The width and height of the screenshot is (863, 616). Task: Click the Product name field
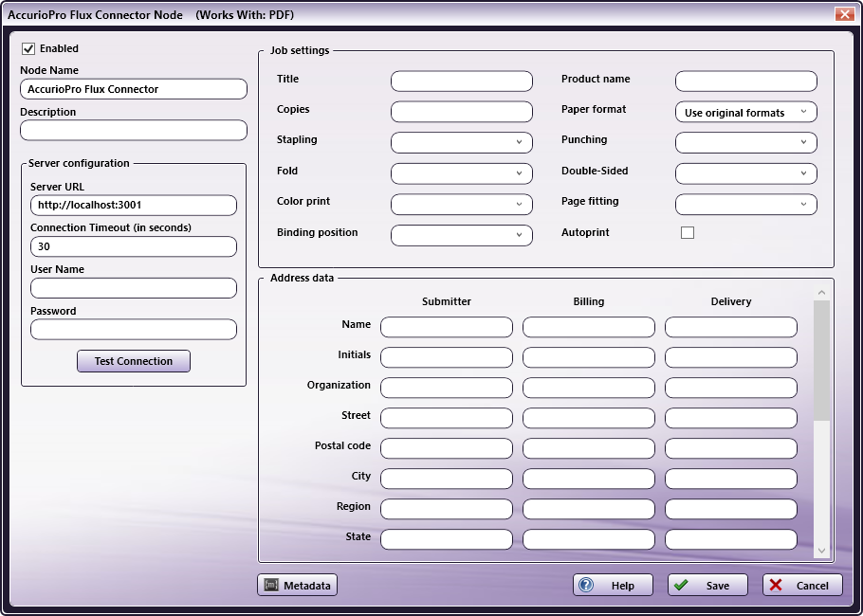tap(746, 81)
